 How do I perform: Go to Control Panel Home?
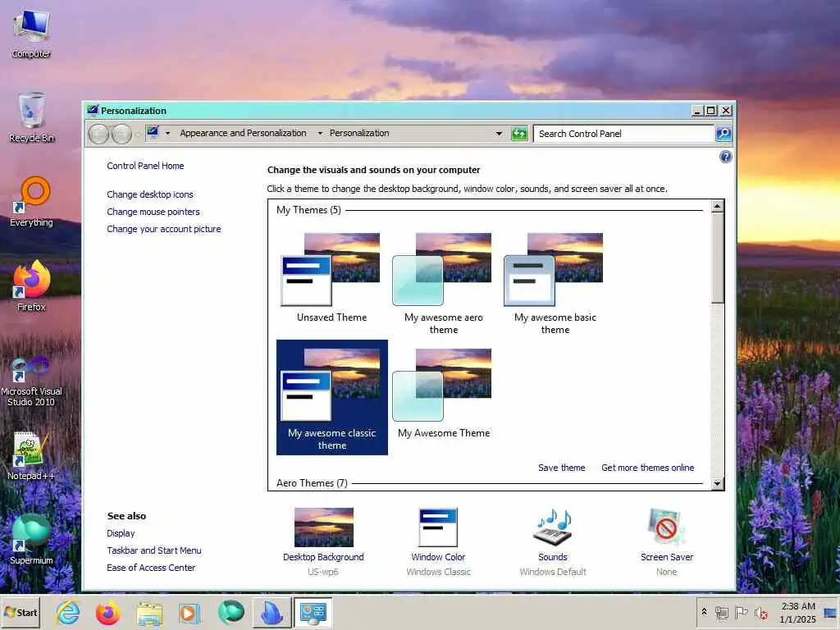(145, 166)
